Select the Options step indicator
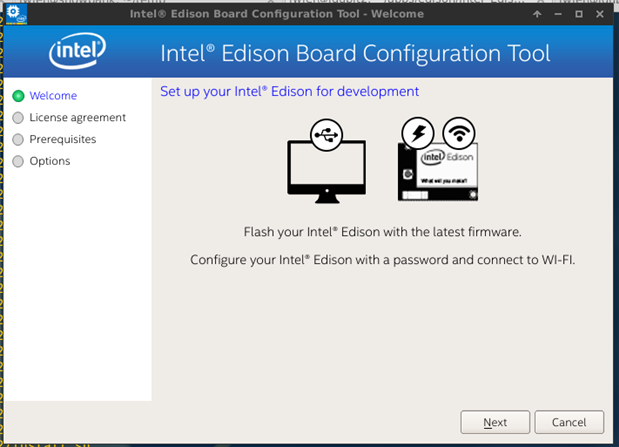Screen dimensions: 619x447 coord(18,161)
